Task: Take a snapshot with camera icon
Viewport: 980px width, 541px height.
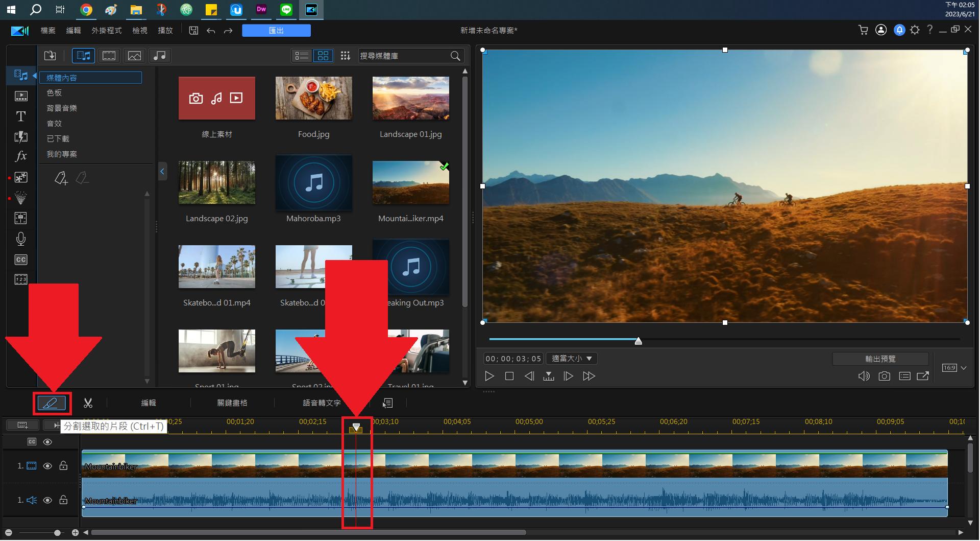Action: point(884,377)
